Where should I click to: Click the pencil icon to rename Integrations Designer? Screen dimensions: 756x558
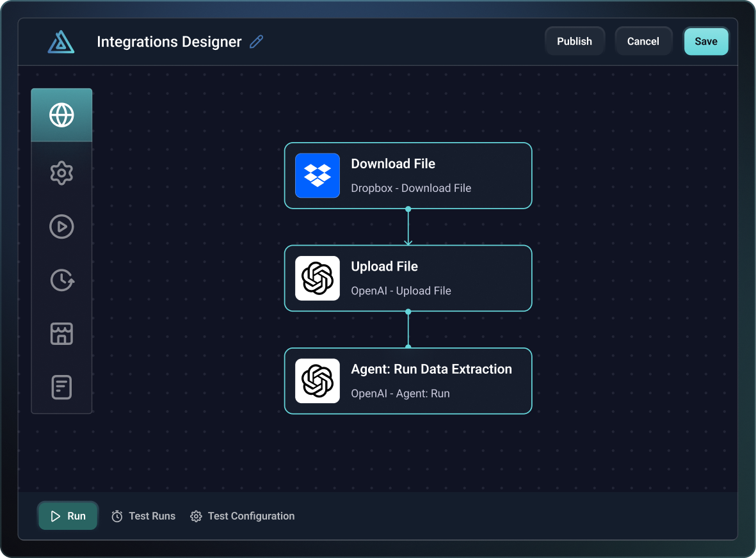click(x=256, y=41)
